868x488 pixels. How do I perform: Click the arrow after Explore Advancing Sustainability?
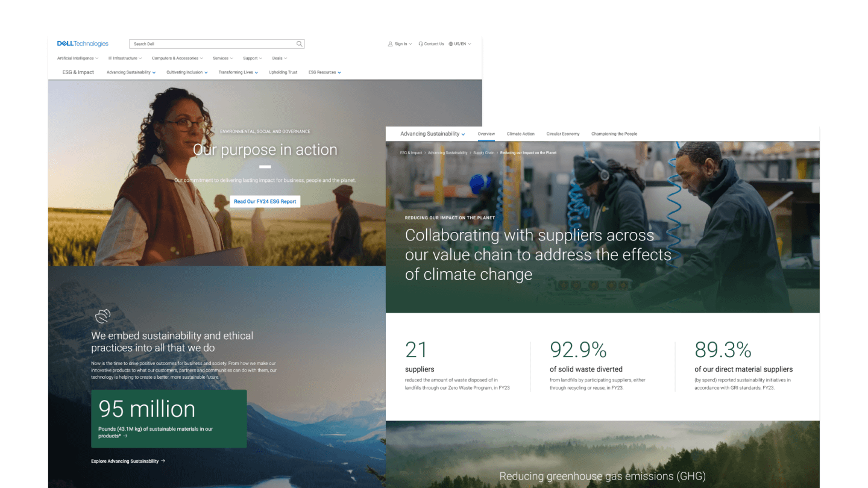164,460
